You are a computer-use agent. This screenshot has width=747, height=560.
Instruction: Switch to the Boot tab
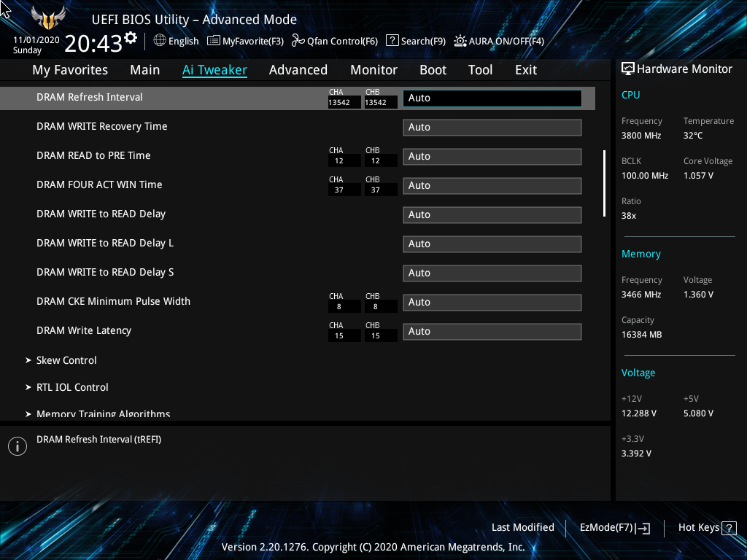(x=433, y=69)
